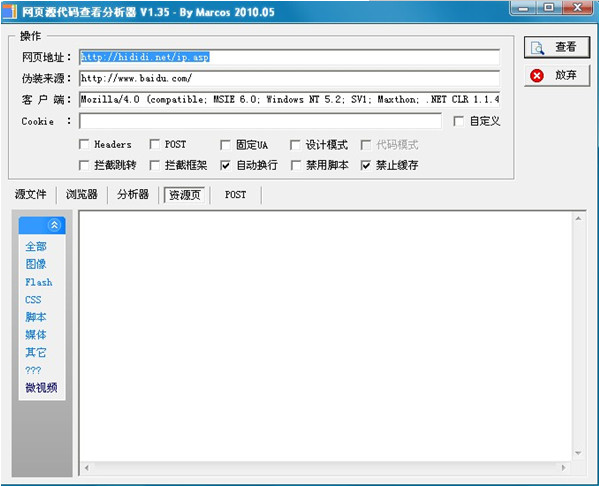Screen dimensions: 599x486
Task: Enable the 拦截跳转 checkbox
Action: (84, 165)
